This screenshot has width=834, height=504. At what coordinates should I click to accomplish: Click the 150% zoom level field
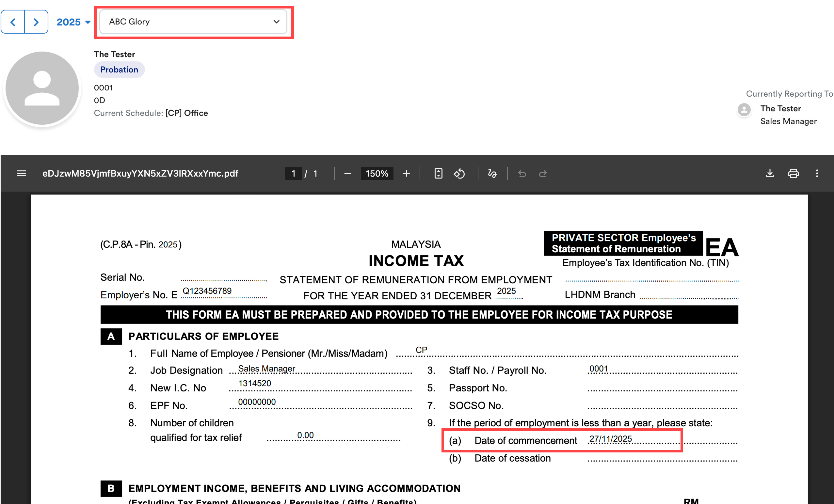(377, 174)
